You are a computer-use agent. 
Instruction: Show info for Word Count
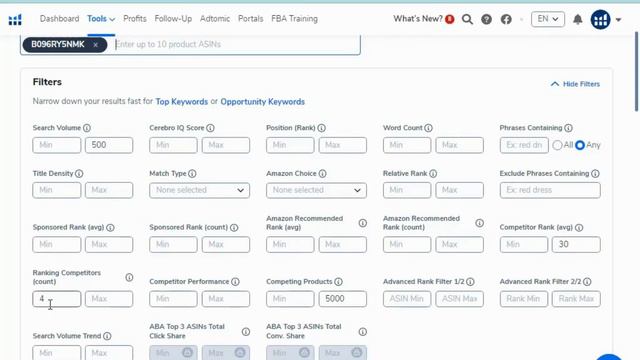pyautogui.click(x=428, y=128)
